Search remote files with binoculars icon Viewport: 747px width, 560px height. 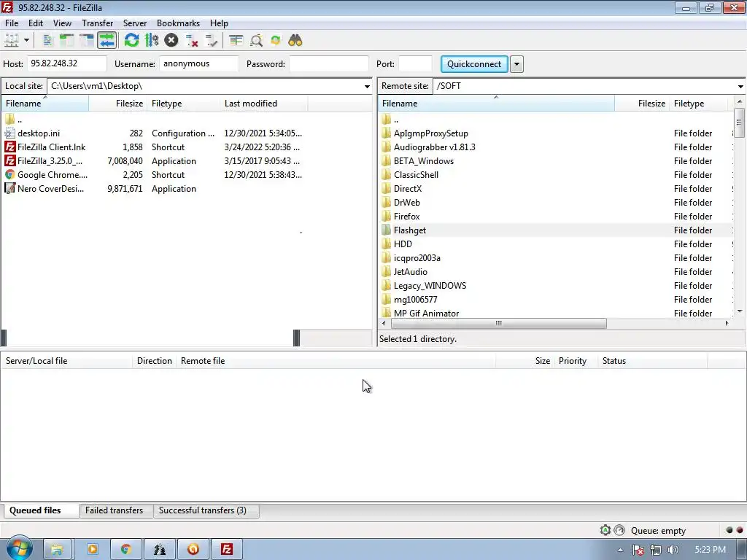pyautogui.click(x=295, y=41)
